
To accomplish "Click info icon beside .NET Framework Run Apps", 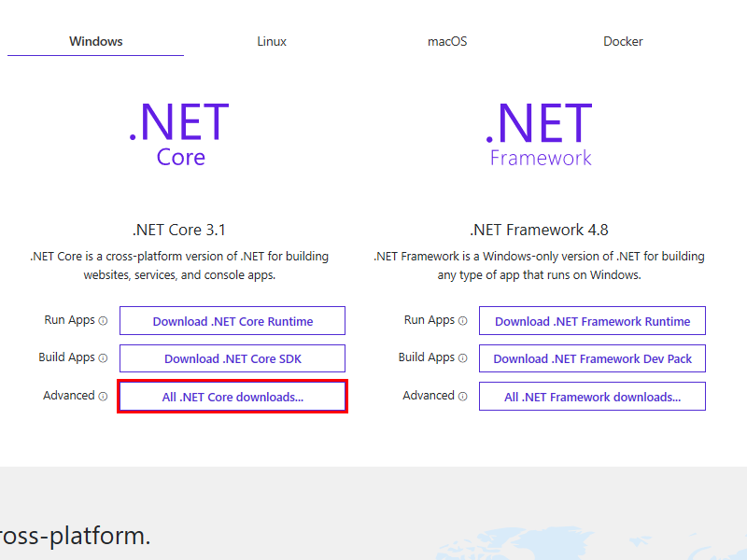I will click(462, 321).
